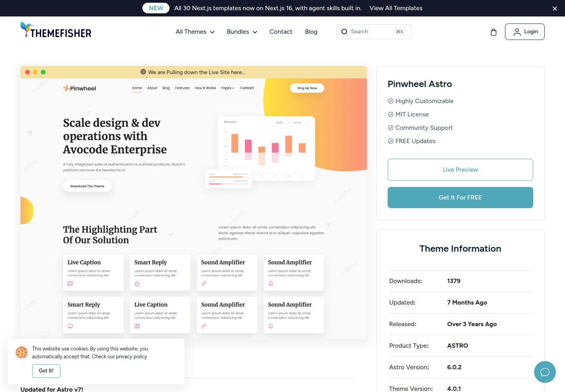Click the checkmark icon beside FREE Updates
The height and width of the screenshot is (392, 565).
(x=391, y=141)
